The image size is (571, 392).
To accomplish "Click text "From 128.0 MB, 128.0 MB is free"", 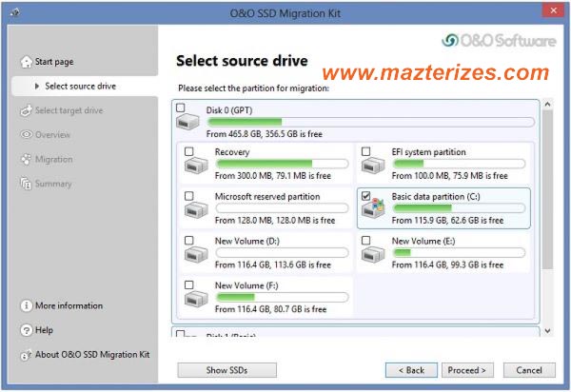I will pos(275,221).
